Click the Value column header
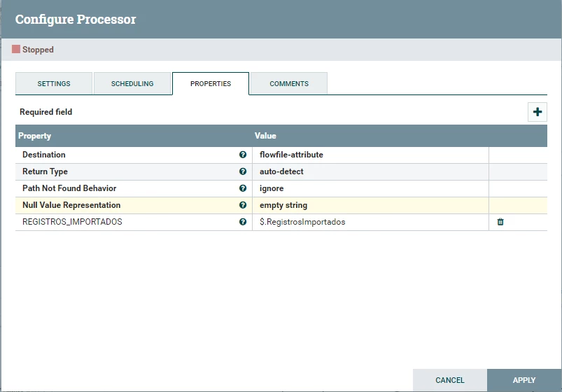 tap(265, 136)
